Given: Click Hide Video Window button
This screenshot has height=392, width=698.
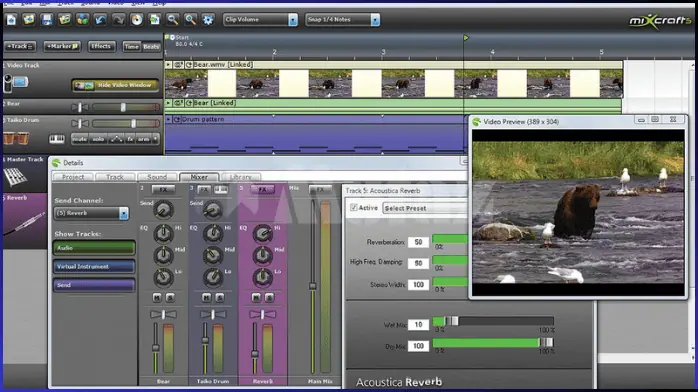Looking at the screenshot, I should 115,85.
